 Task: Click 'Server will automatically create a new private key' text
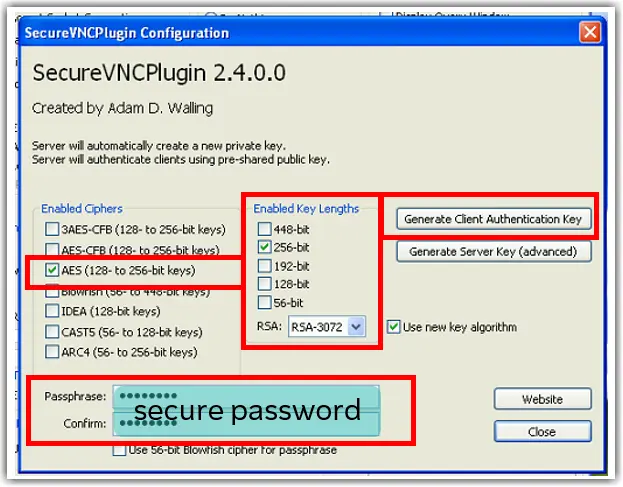[x=159, y=146]
